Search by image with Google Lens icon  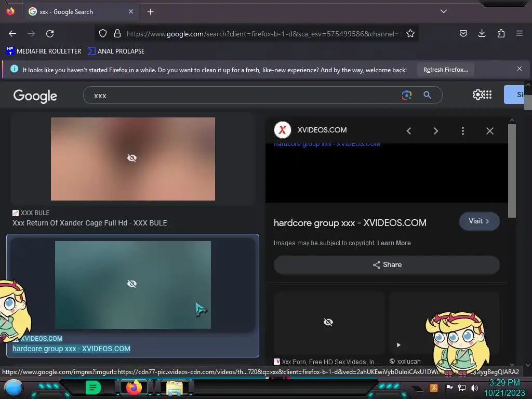(x=406, y=96)
